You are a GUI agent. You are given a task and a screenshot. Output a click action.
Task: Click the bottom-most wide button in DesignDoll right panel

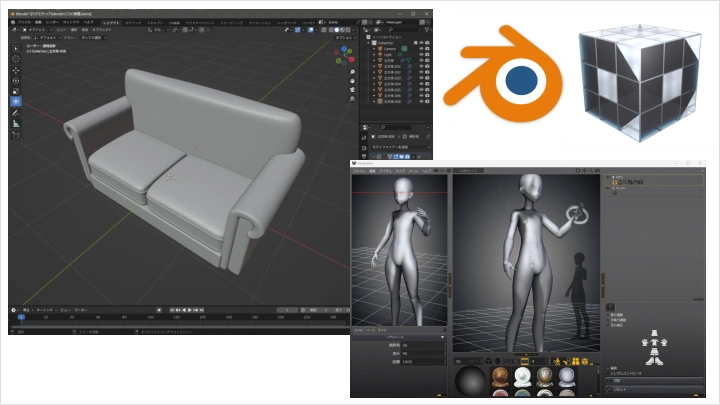(x=656, y=389)
